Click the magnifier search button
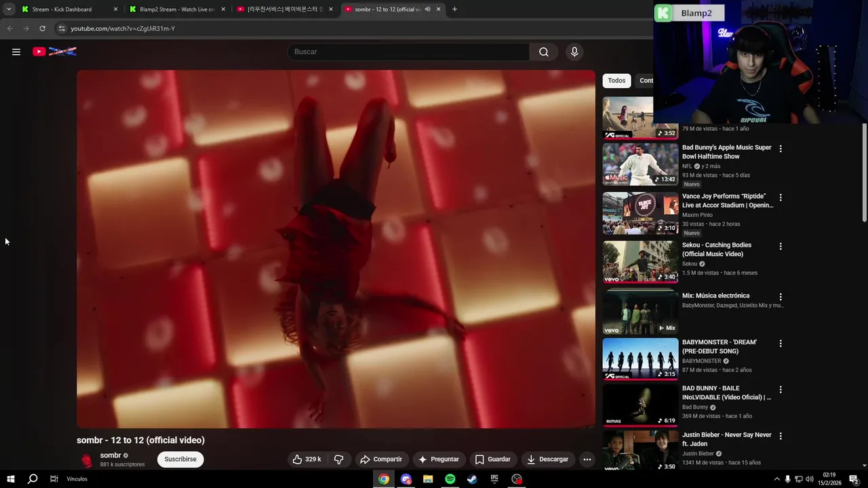 (x=544, y=52)
